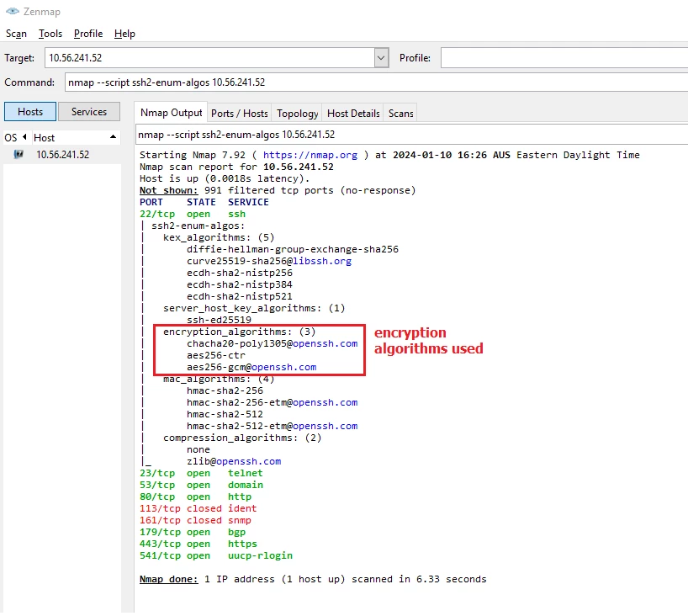Click the OS column header
Image resolution: width=688 pixels, height=616 pixels.
point(16,137)
